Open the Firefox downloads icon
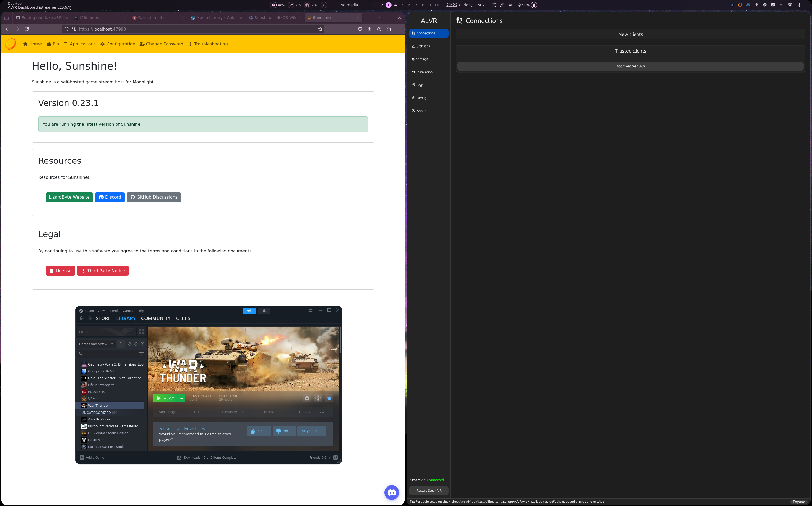The image size is (812, 506). tap(369, 29)
